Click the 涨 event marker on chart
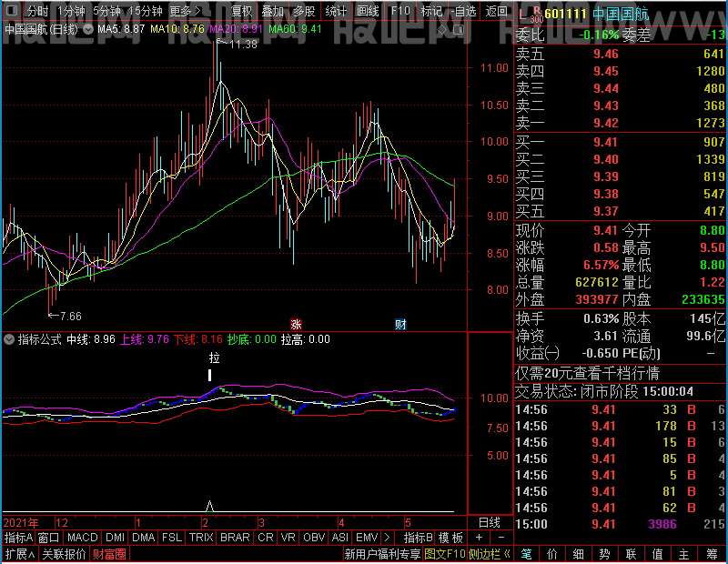 tap(296, 324)
